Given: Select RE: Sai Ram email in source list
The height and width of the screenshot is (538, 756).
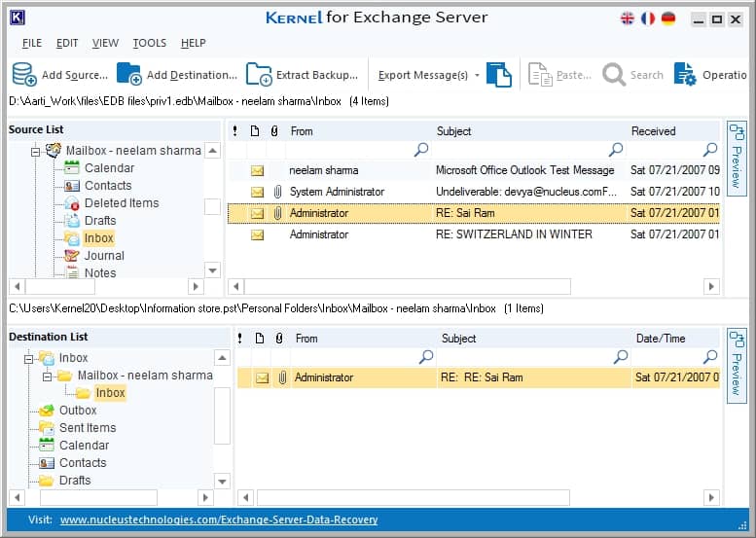Looking at the screenshot, I should pyautogui.click(x=474, y=213).
